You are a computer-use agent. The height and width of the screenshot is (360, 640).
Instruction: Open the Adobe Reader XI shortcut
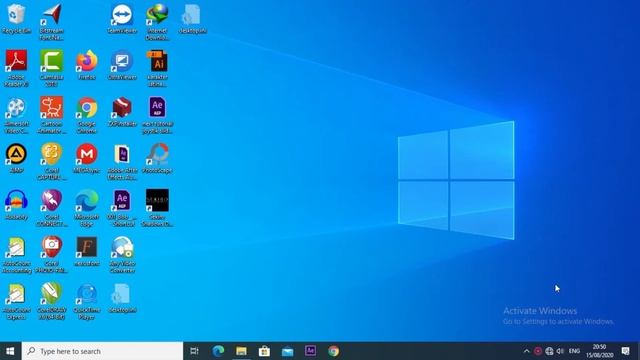click(x=16, y=68)
